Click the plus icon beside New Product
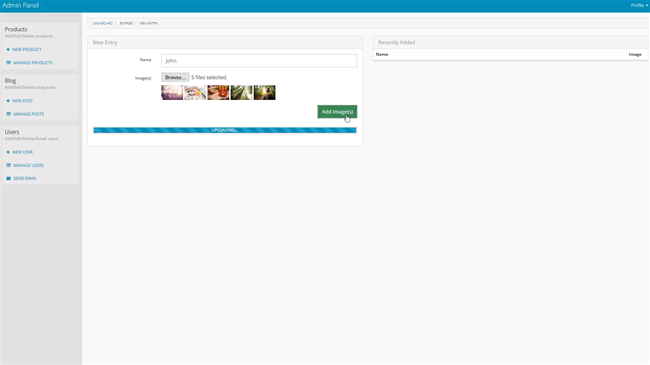 click(x=8, y=49)
